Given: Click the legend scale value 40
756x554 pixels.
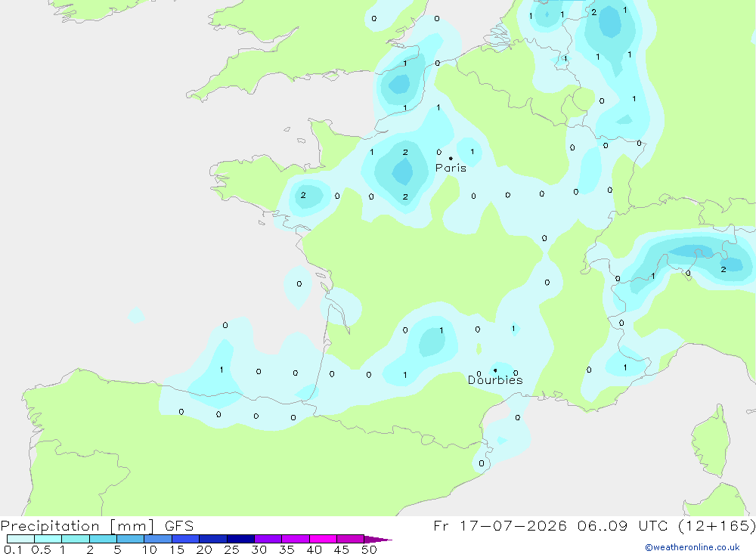Looking at the screenshot, I should [314, 549].
